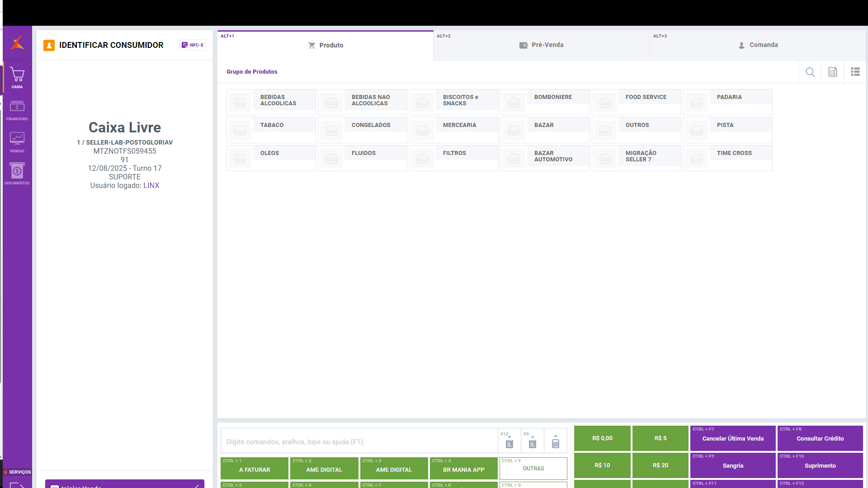Click the command input field

[359, 441]
